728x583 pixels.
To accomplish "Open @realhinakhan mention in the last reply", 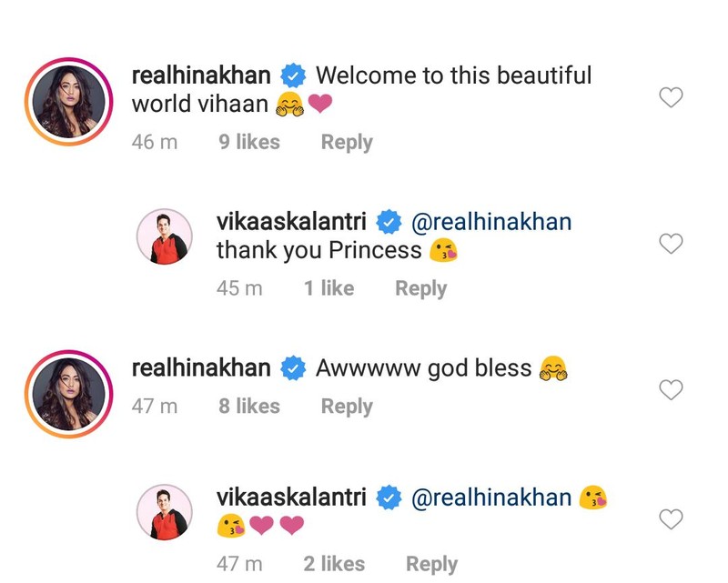I will pos(491,498).
